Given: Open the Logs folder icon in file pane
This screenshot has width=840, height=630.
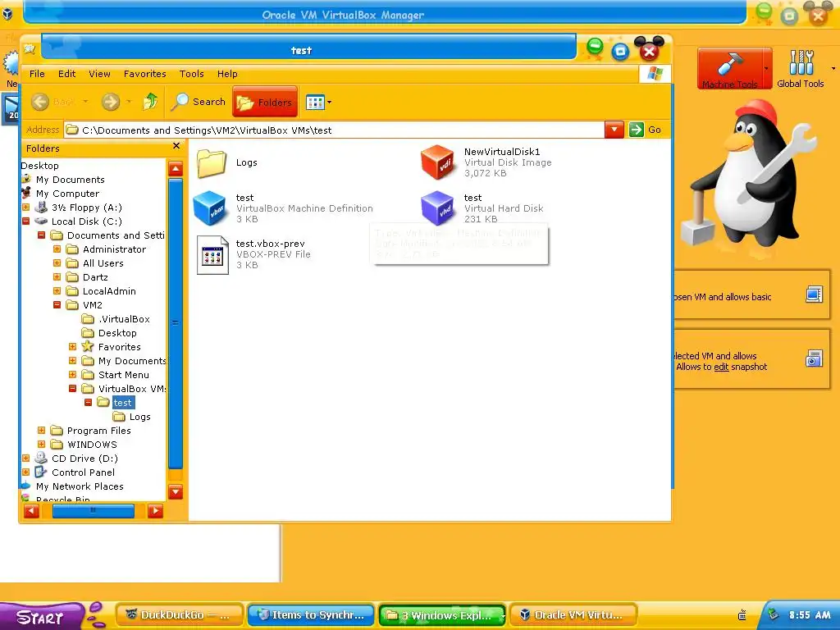Looking at the screenshot, I should [212, 163].
